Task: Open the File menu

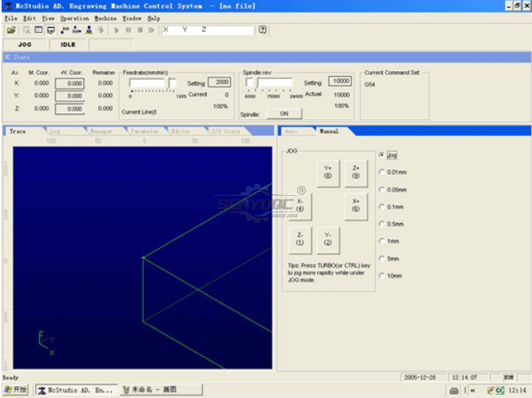Action: [11, 18]
